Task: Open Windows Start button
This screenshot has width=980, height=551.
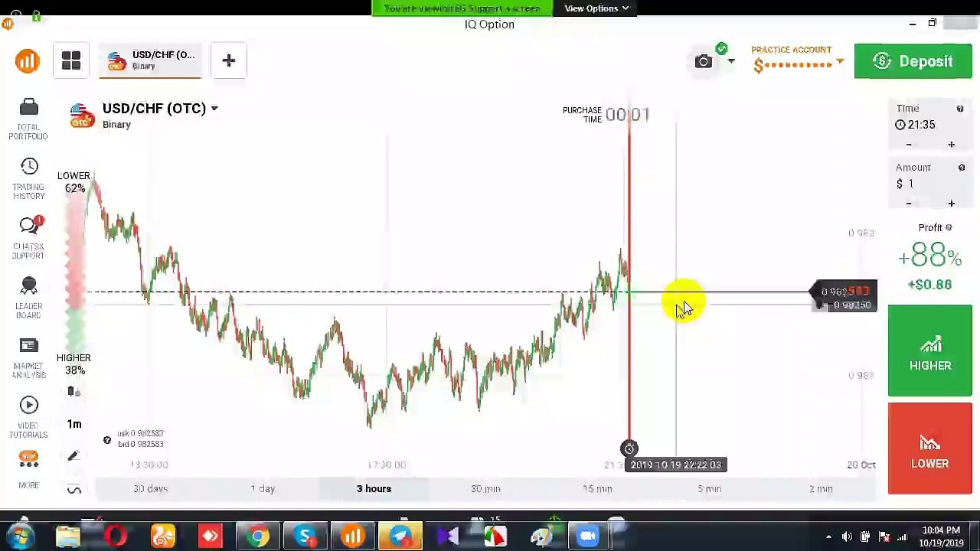Action: [x=21, y=536]
